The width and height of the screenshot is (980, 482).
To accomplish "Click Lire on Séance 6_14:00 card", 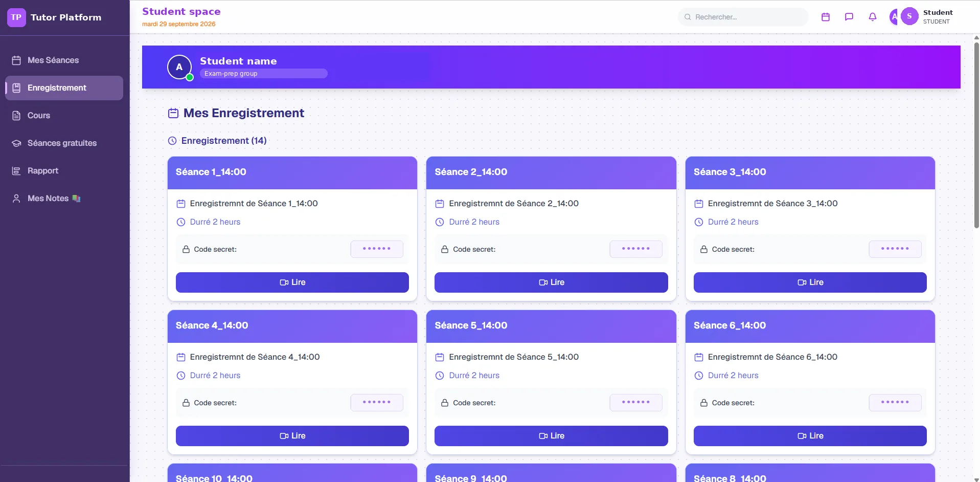I will coord(810,436).
